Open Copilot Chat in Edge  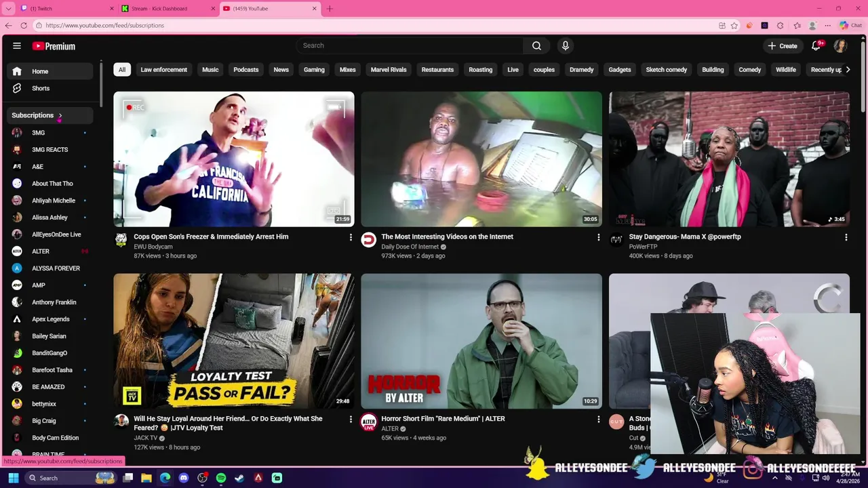point(850,25)
